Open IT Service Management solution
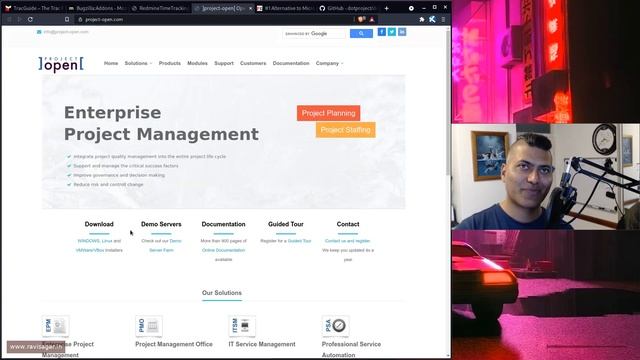Image resolution: width=640 pixels, height=360 pixels. pyautogui.click(x=262, y=344)
